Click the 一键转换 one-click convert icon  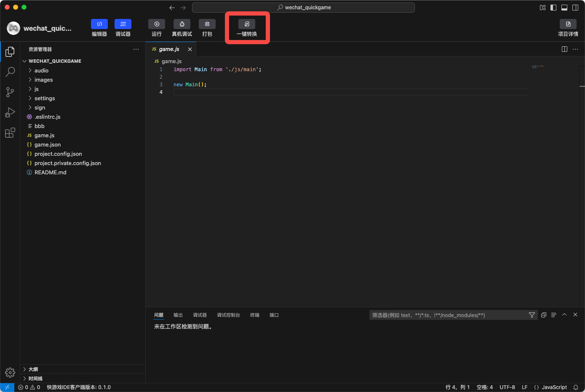247,24
